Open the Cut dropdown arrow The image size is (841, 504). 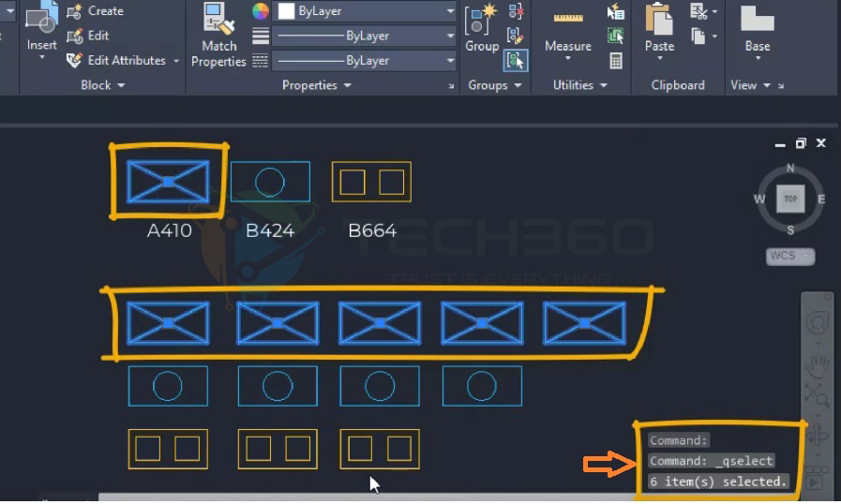click(714, 11)
